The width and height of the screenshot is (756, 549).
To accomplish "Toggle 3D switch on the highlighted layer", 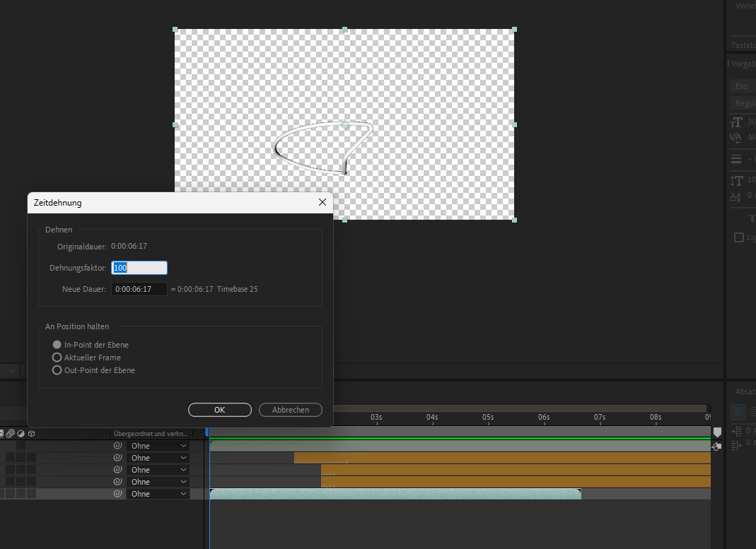I will (x=31, y=494).
